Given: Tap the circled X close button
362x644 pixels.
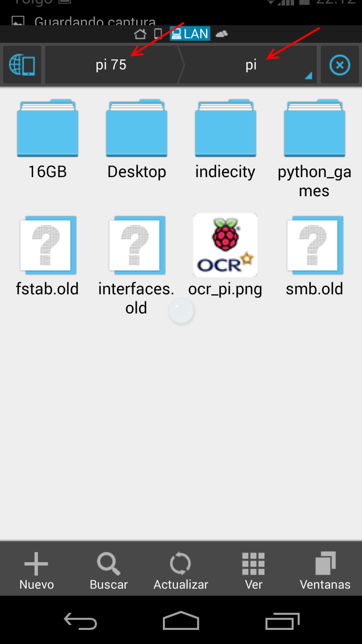Looking at the screenshot, I should [x=339, y=65].
